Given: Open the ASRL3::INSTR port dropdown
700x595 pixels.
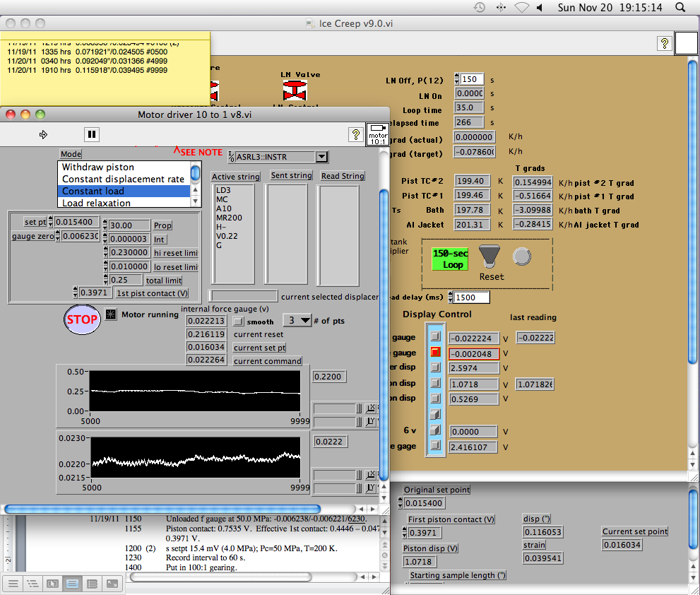Looking at the screenshot, I should click(x=321, y=157).
